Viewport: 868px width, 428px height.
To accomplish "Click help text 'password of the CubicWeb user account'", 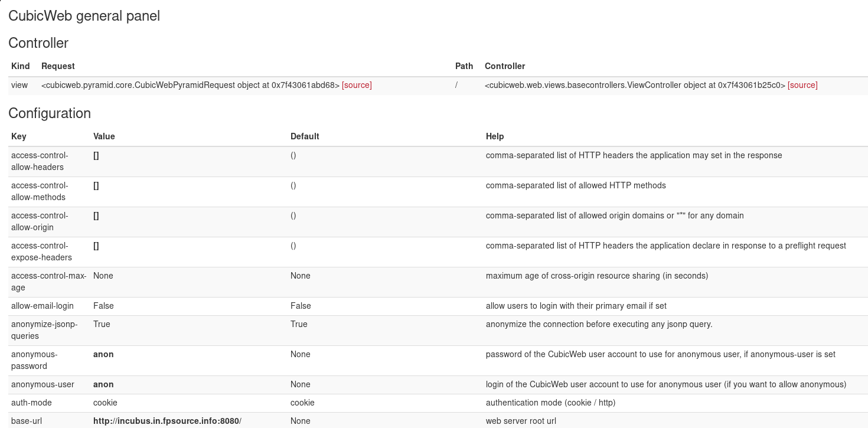I will pyautogui.click(x=661, y=354).
